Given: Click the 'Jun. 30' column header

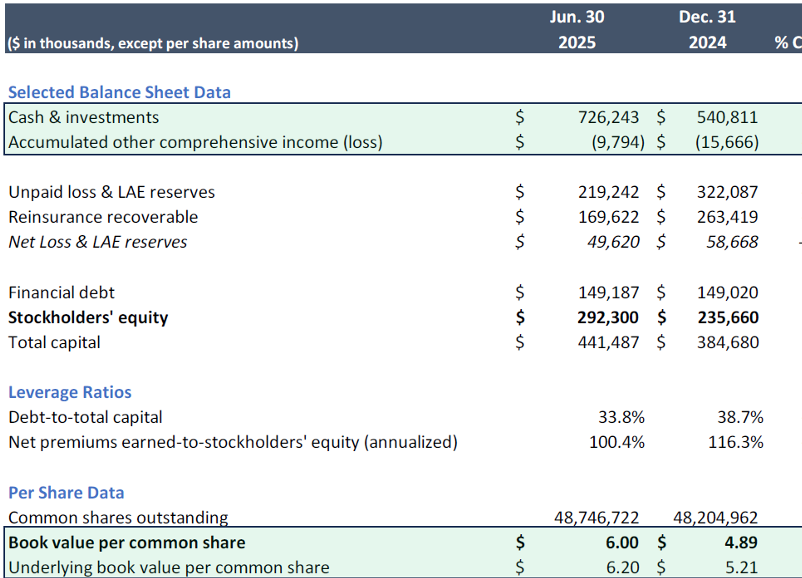Looking at the screenshot, I should (577, 17).
